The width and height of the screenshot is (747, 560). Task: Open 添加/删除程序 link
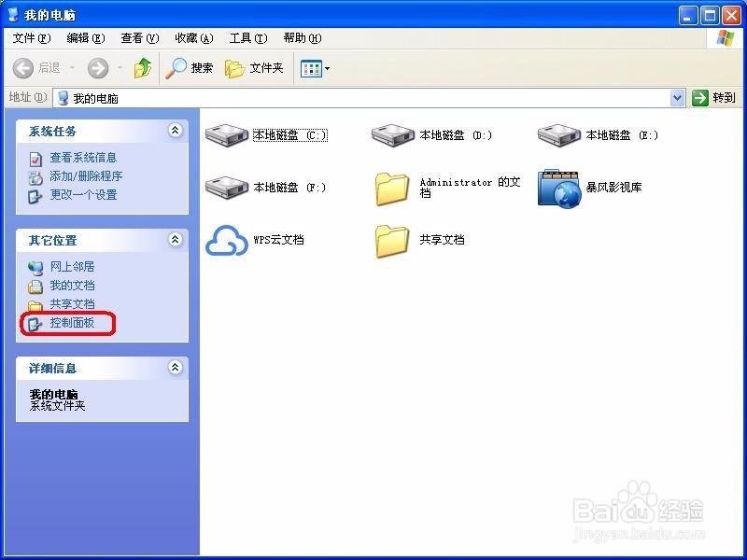point(86,176)
